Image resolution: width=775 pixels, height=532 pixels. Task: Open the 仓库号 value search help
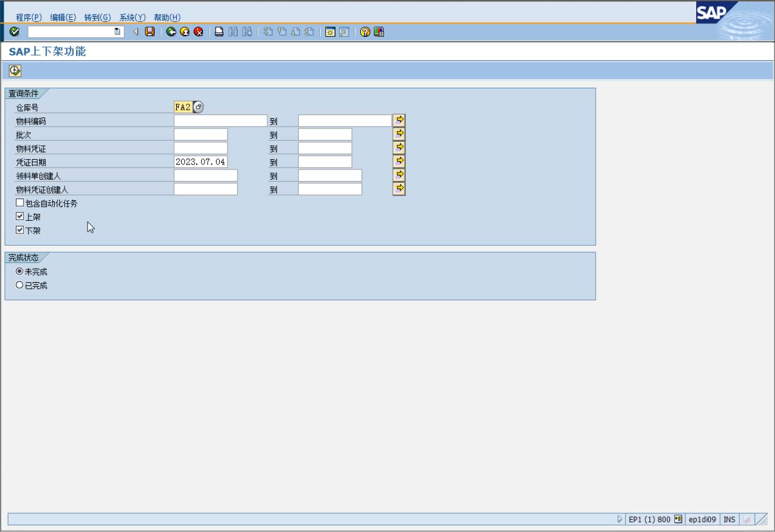pyautogui.click(x=199, y=107)
